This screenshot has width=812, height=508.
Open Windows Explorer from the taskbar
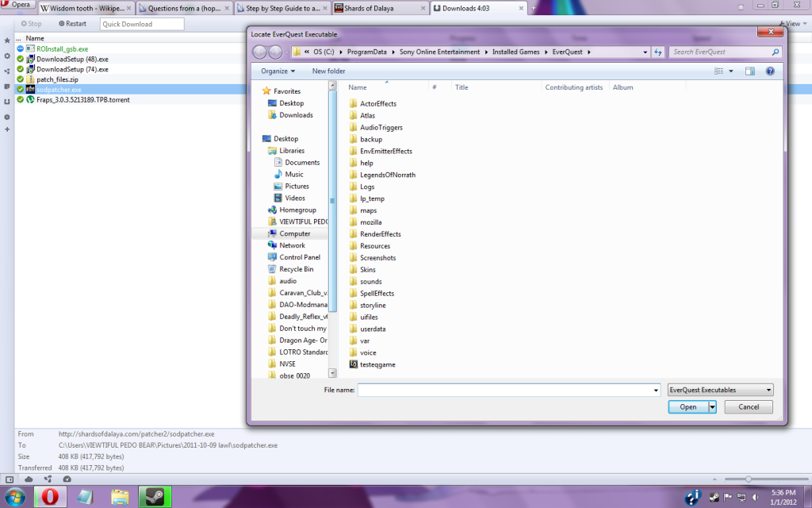pyautogui.click(x=120, y=497)
